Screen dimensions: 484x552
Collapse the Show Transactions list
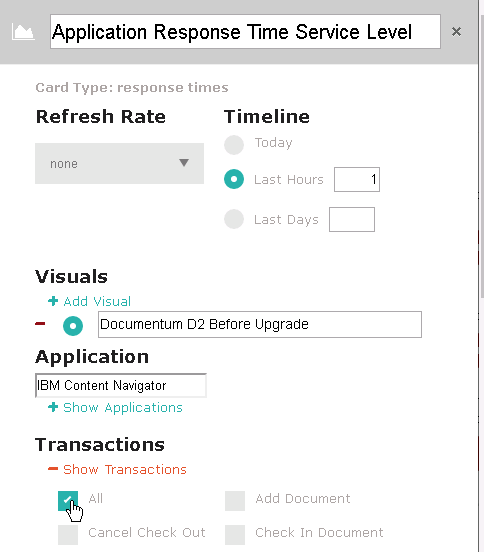point(125,469)
